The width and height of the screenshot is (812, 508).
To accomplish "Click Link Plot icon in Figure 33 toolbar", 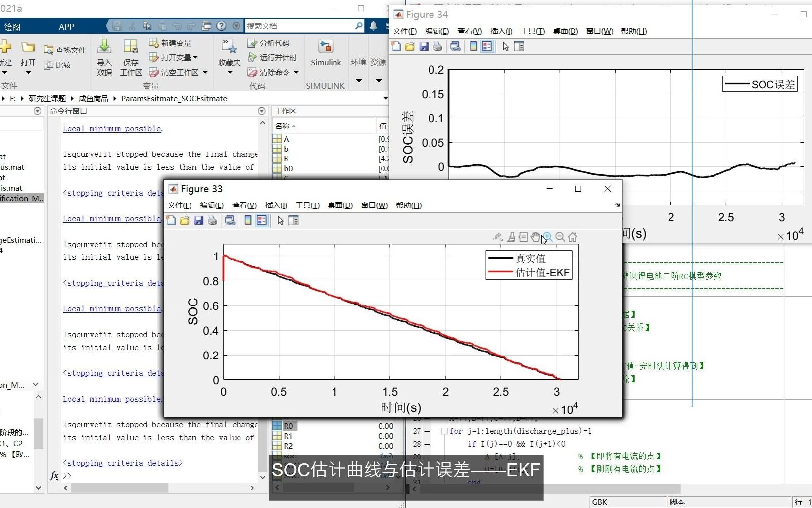I will click(230, 221).
